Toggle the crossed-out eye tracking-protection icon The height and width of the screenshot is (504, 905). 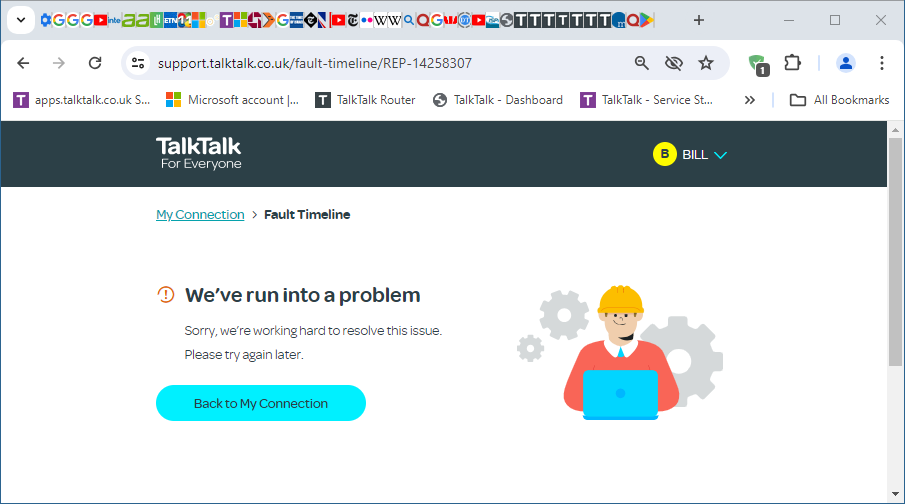coord(674,63)
